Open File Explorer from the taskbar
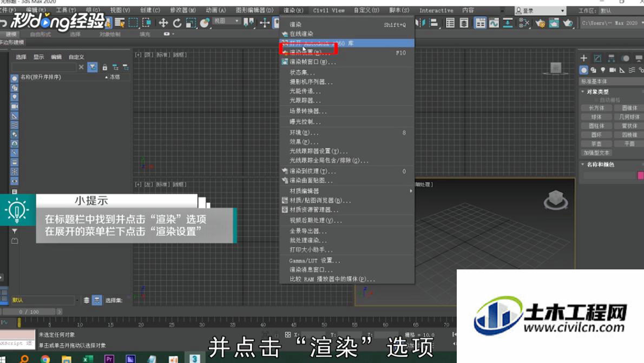Image resolution: width=644 pixels, height=363 pixels. click(x=66, y=359)
